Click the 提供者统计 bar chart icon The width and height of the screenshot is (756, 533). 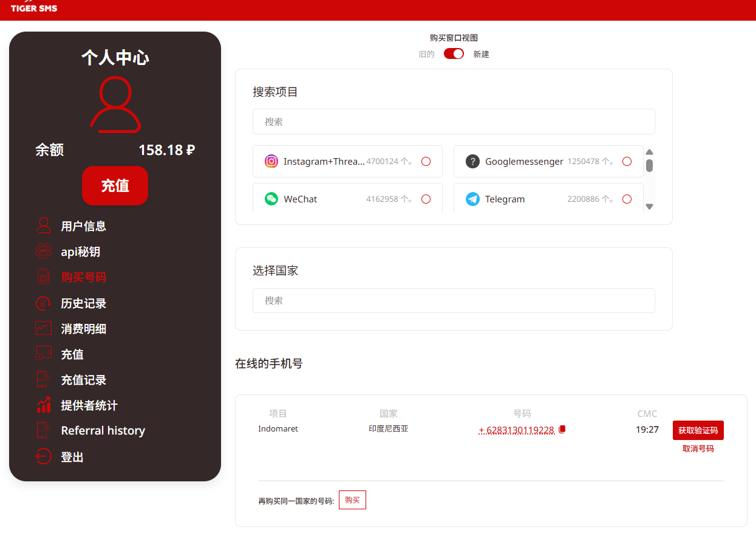43,405
